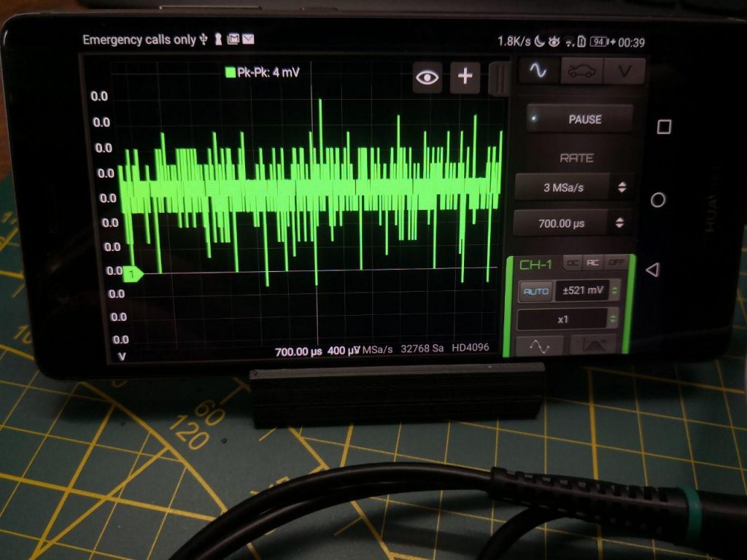Tap the side panel drawer grip handle
Viewport: 747px width, 560px height.
(500, 78)
